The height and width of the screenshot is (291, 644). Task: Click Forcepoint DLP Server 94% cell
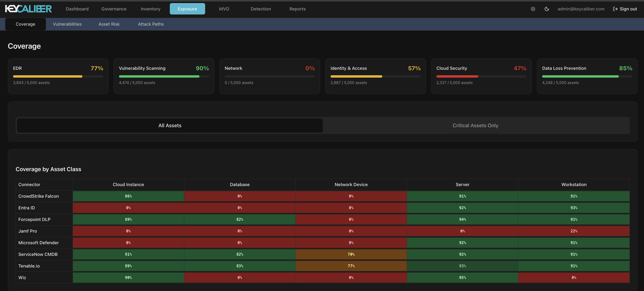[x=463, y=220]
